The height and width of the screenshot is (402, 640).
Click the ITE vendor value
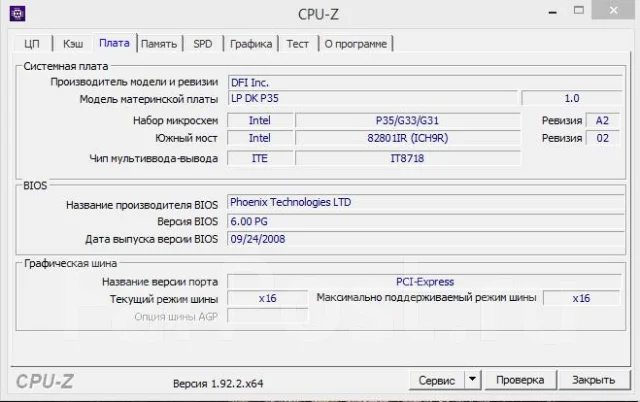click(x=260, y=158)
